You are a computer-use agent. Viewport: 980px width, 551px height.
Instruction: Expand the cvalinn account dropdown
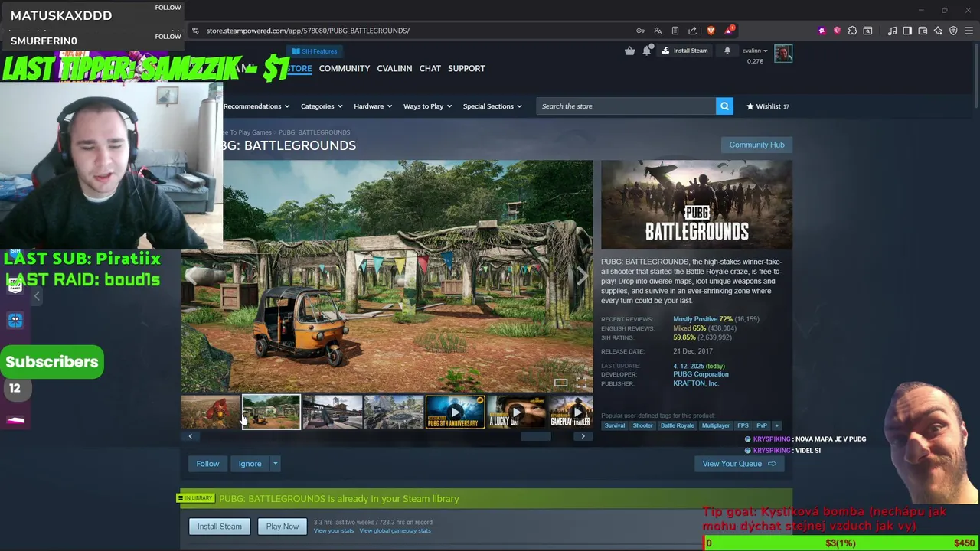coord(754,51)
